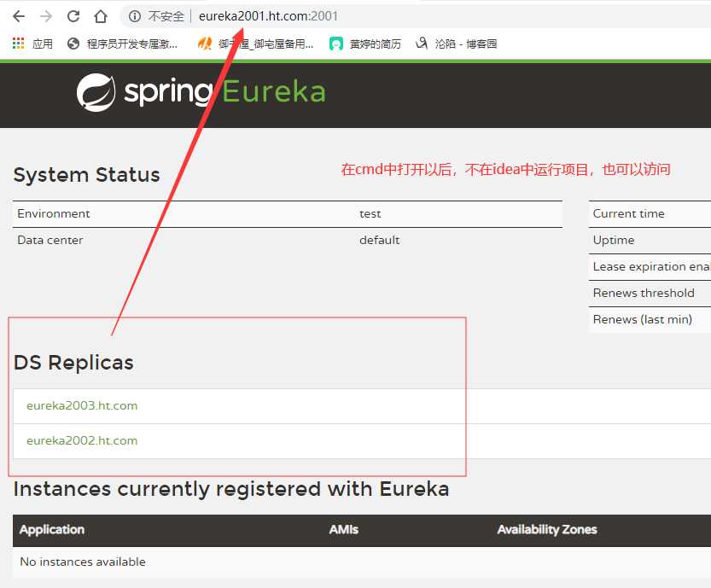This screenshot has width=711, height=588.
Task: Open the 御宅屋备用 bookmark
Action: 255,44
